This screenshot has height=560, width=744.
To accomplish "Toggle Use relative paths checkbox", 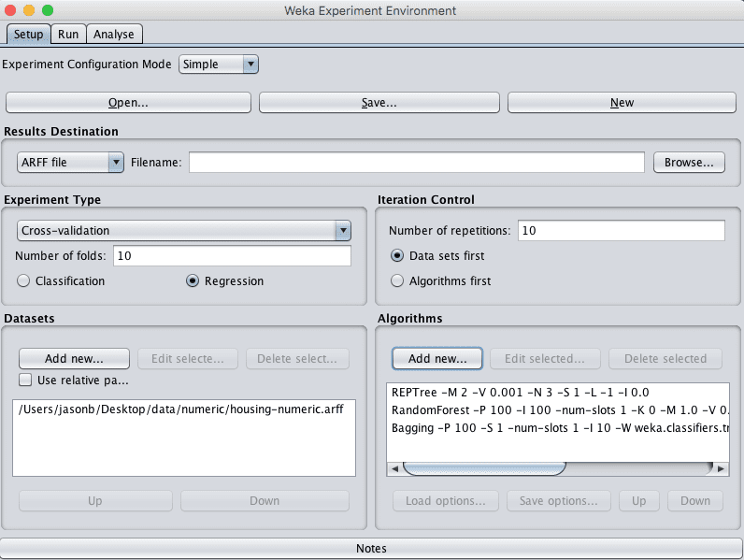I will pyautogui.click(x=25, y=381).
